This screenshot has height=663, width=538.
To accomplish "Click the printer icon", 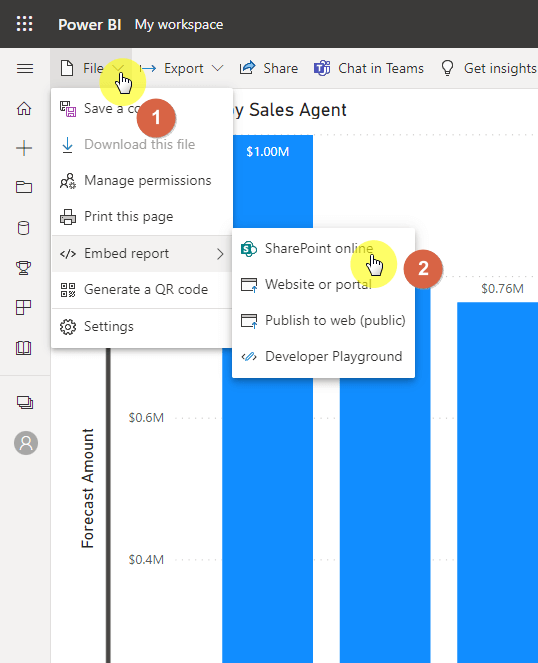I will [x=68, y=217].
